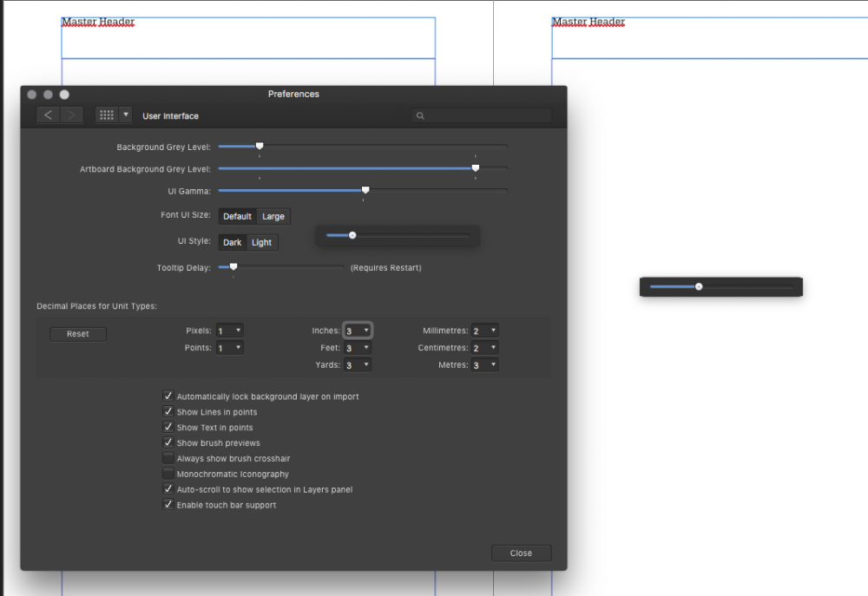This screenshot has width=868, height=596.
Task: Enable Monochromatic Iconography checkbox
Action: pyautogui.click(x=168, y=474)
